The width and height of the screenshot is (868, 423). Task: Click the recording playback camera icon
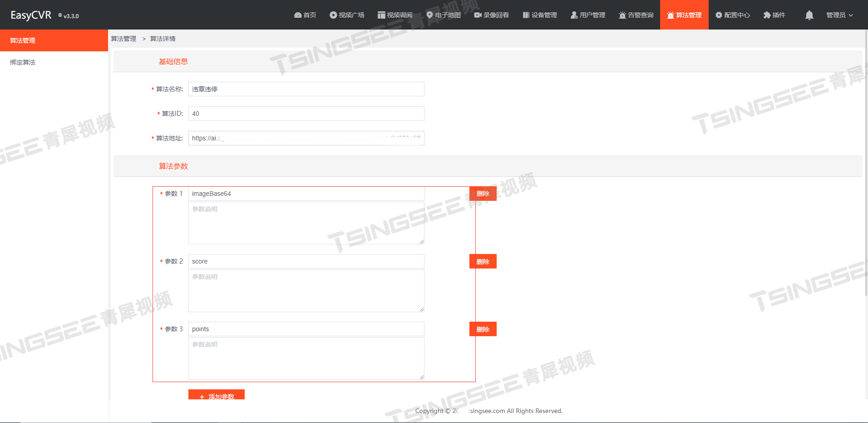coord(478,15)
